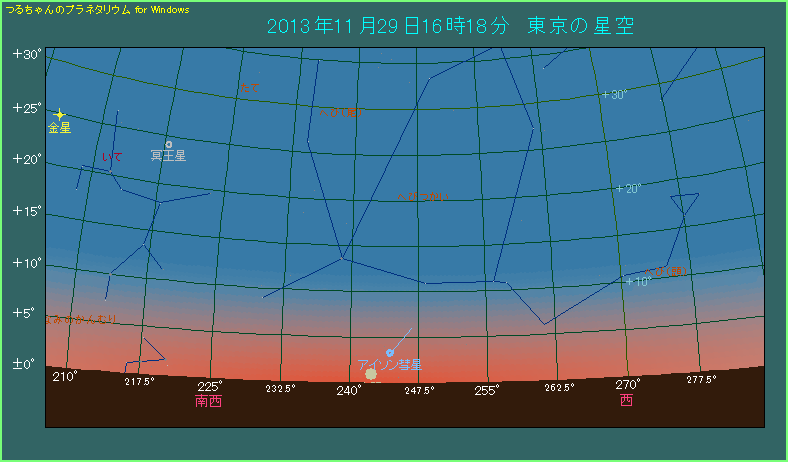The width and height of the screenshot is (788, 462).
Task: Click the 240° azimuth label
Action: point(348,390)
